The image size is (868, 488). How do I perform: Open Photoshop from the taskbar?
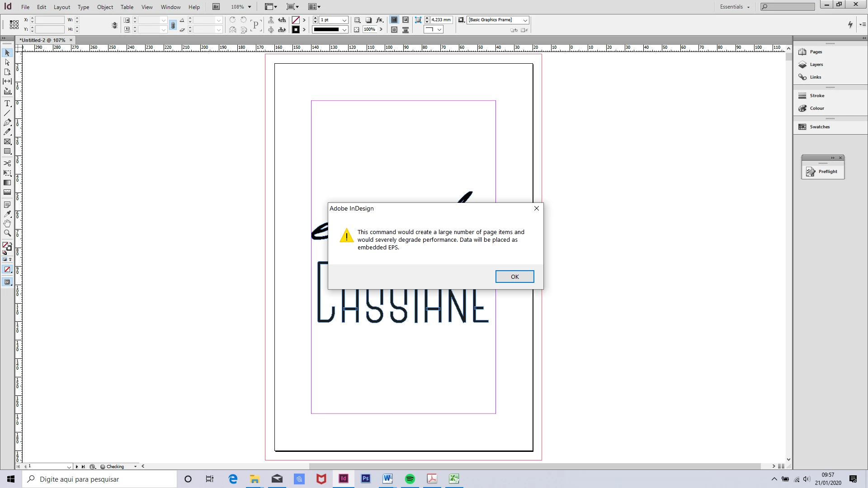(365, 479)
